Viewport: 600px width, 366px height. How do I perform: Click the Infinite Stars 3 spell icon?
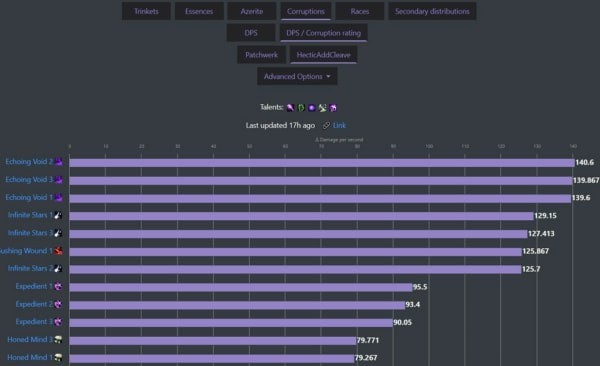pos(58,233)
